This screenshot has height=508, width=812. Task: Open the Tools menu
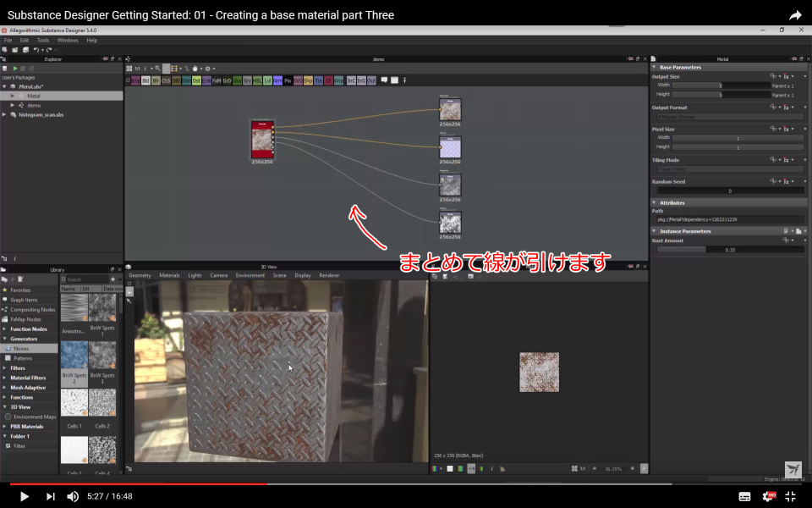pos(43,40)
